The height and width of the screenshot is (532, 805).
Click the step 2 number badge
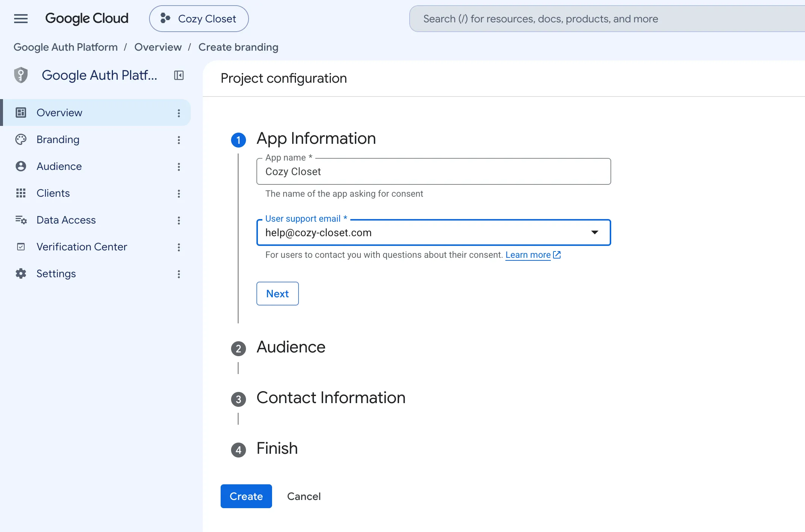click(239, 349)
